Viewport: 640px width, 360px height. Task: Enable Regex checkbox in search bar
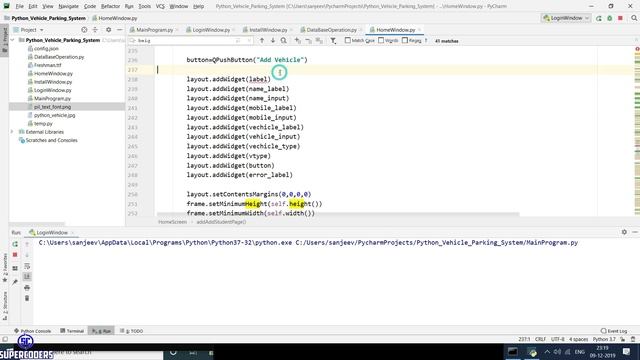click(x=405, y=40)
